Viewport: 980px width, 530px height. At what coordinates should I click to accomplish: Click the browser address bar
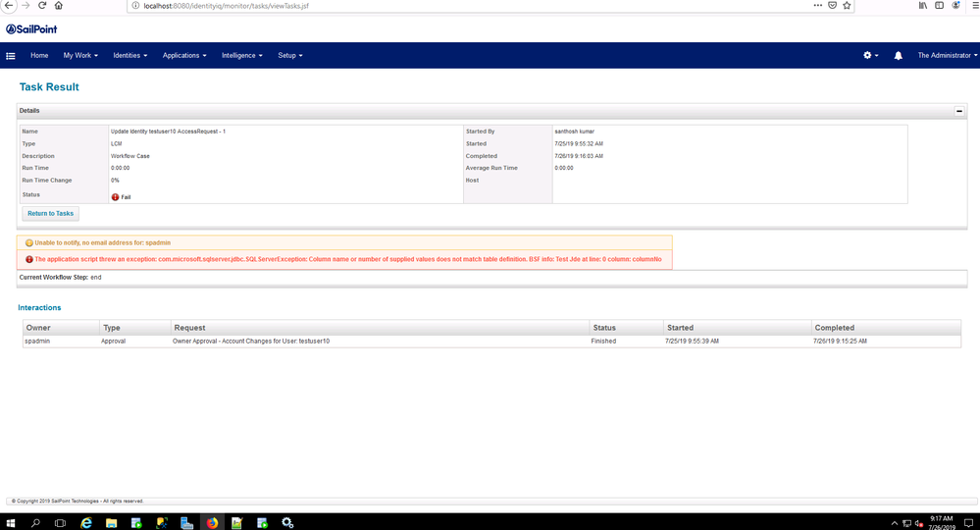pos(441,6)
